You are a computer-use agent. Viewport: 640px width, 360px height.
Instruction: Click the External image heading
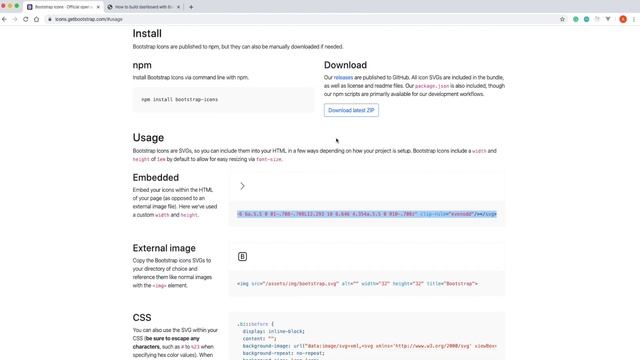[164, 248]
